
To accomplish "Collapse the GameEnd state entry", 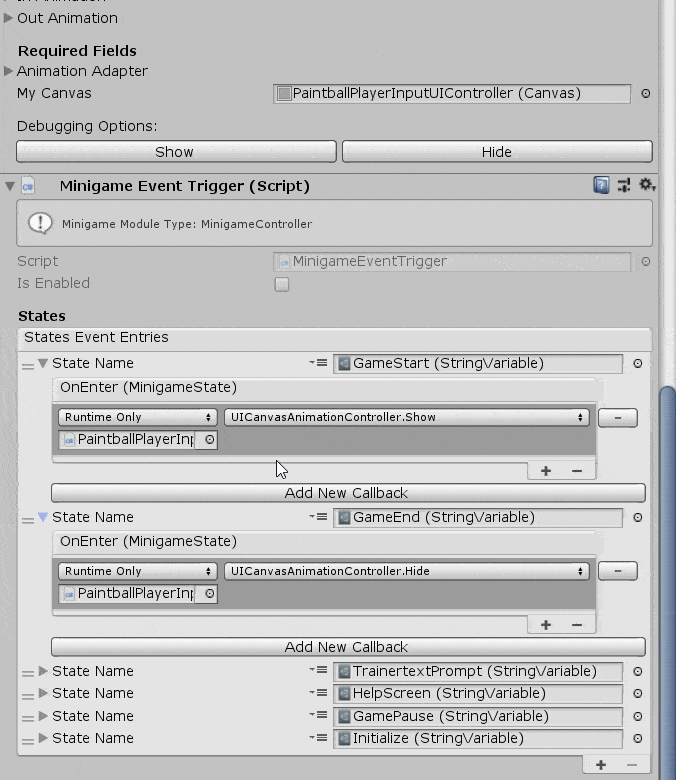I will [x=43, y=517].
